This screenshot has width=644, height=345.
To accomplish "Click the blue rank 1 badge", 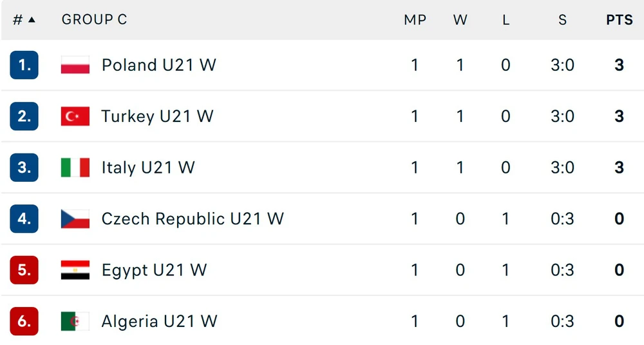I will pyautogui.click(x=24, y=65).
